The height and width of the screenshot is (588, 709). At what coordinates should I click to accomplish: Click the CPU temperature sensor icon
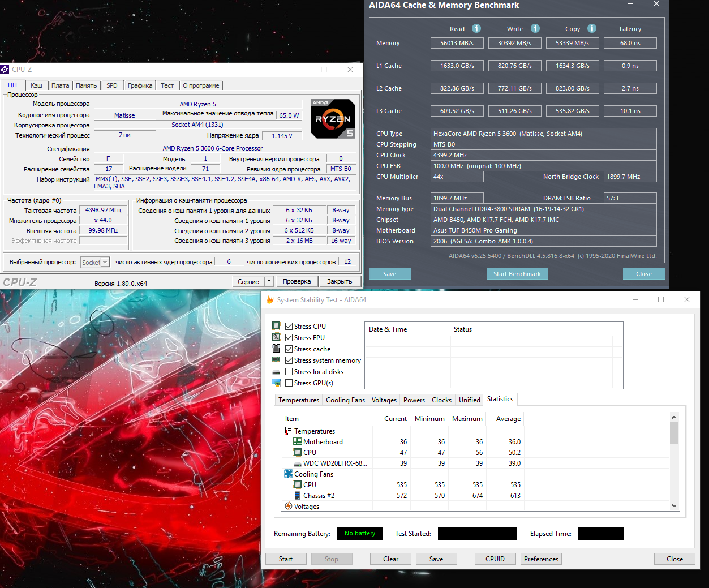(x=298, y=452)
